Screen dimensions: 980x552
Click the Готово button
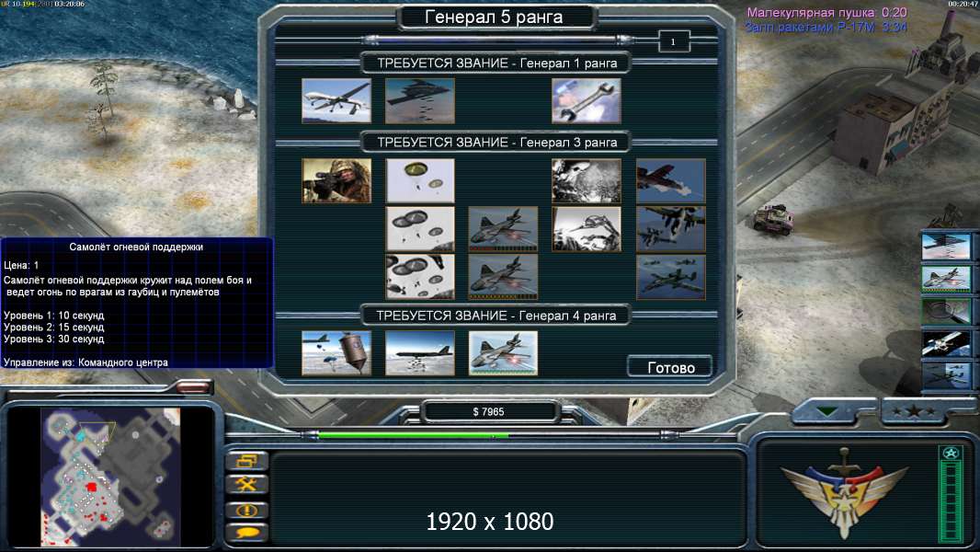tap(670, 368)
